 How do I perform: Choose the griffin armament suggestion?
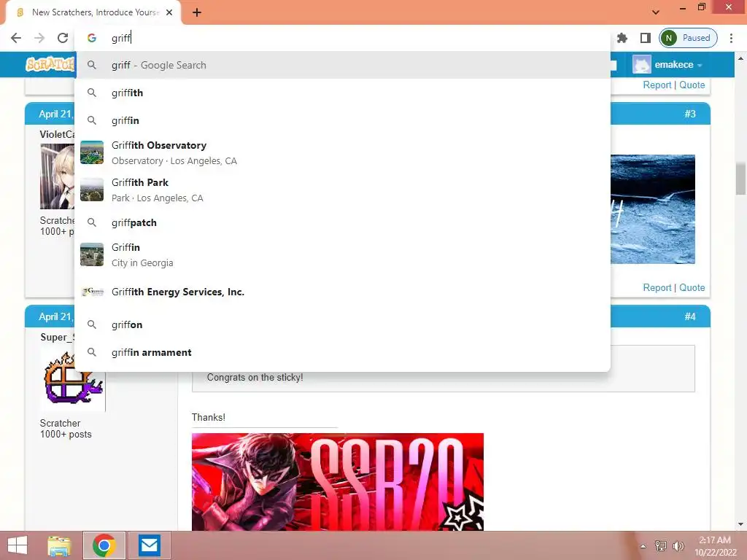342,352
